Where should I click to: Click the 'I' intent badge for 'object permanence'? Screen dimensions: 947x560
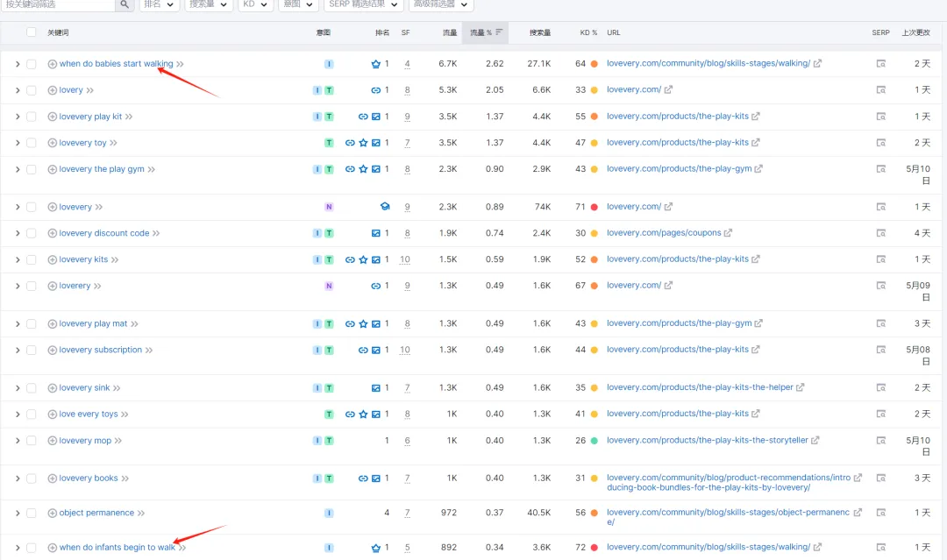click(x=329, y=513)
